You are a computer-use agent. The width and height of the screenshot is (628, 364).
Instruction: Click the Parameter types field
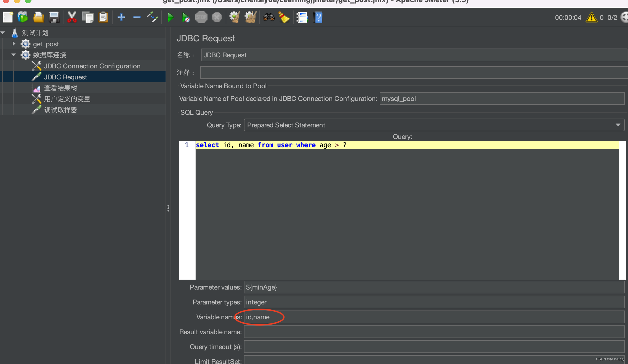pos(434,302)
